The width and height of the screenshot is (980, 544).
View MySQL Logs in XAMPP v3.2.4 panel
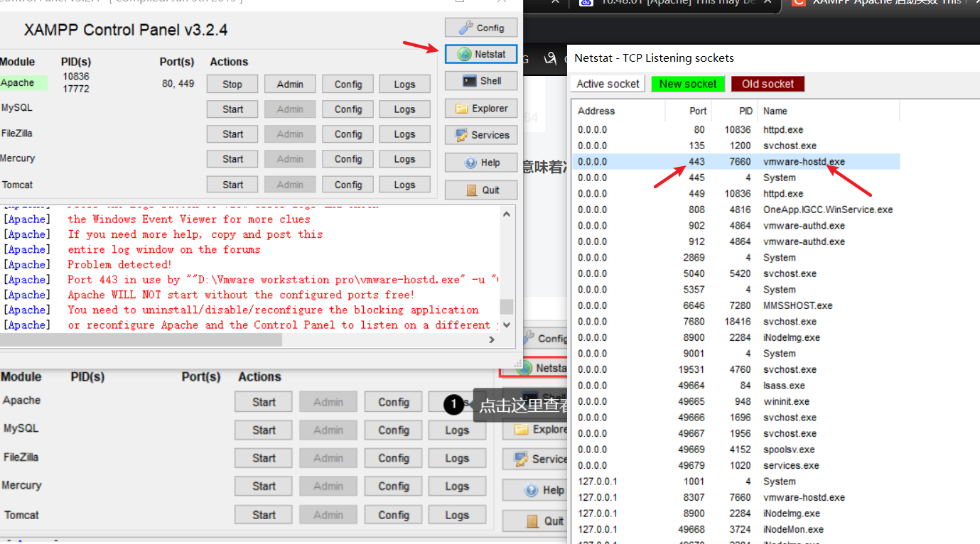pos(404,109)
